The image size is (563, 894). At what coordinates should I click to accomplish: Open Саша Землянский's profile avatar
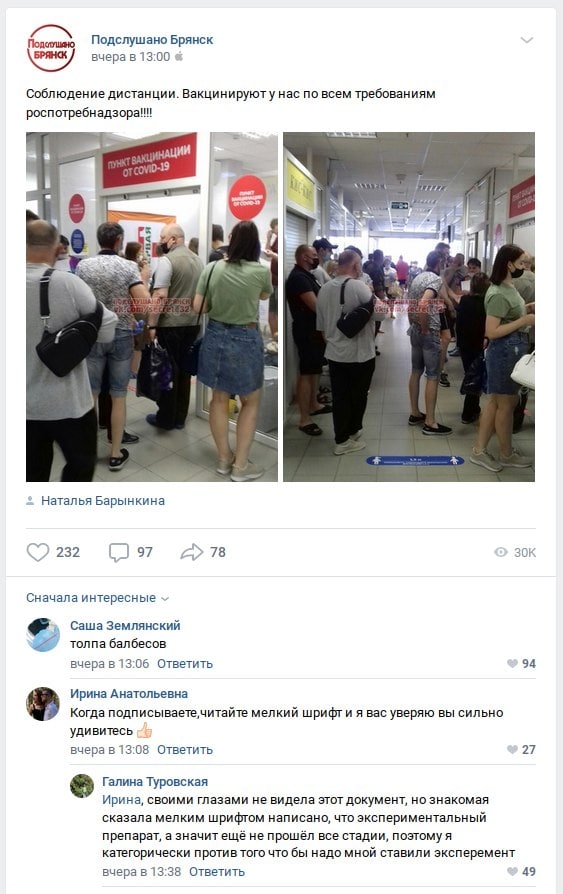coord(43,635)
